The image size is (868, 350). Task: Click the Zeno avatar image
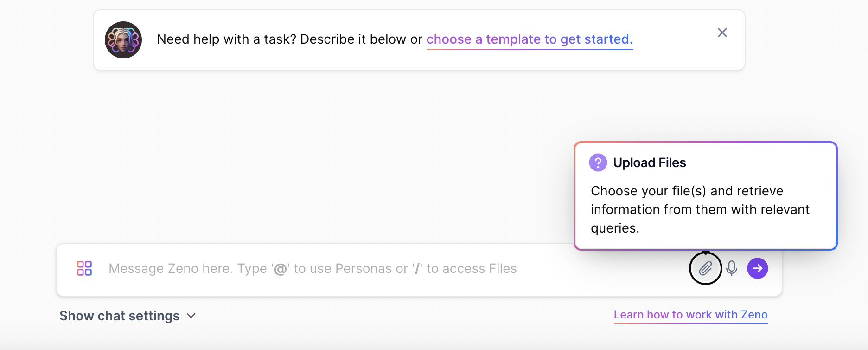click(123, 40)
